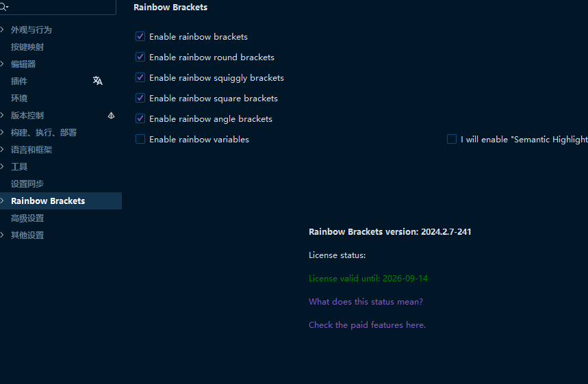Expand the 工具 settings node
This screenshot has height=384, width=588.
(x=3, y=167)
